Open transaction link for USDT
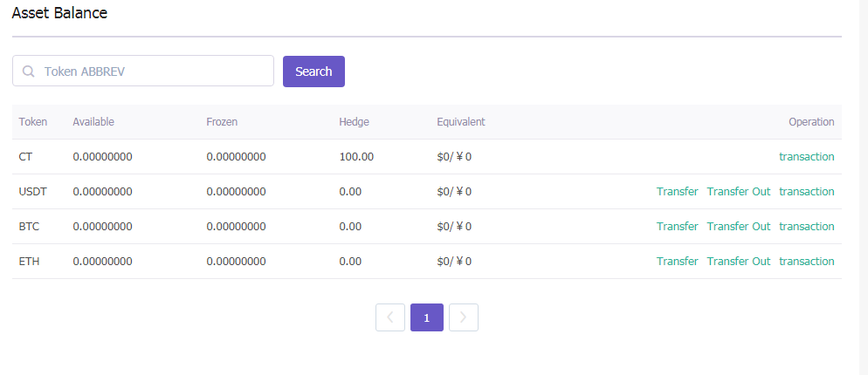 (x=806, y=192)
